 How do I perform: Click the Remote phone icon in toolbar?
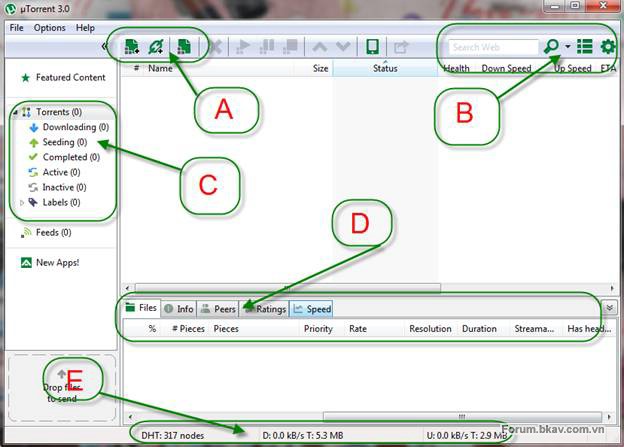[372, 47]
